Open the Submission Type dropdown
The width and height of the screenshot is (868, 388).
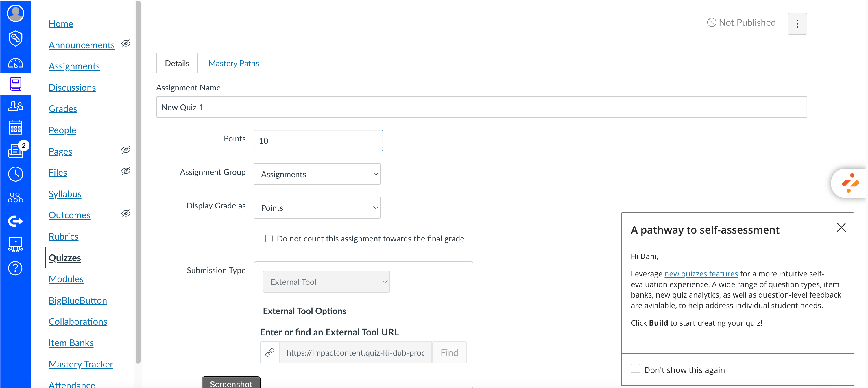coord(326,282)
